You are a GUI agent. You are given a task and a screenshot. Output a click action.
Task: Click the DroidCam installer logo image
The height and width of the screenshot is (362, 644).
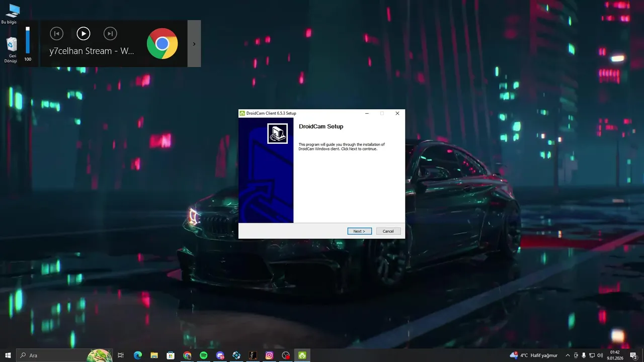pyautogui.click(x=277, y=134)
